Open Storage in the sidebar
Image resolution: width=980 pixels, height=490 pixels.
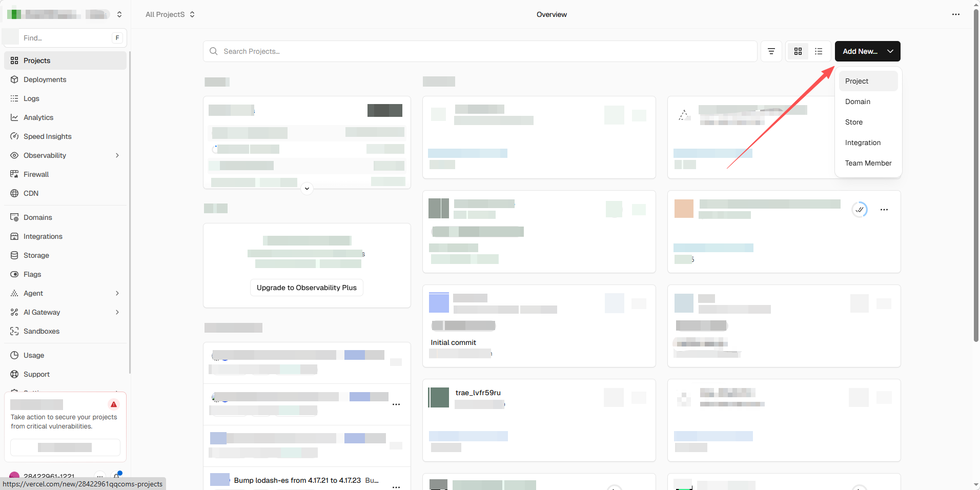(36, 255)
